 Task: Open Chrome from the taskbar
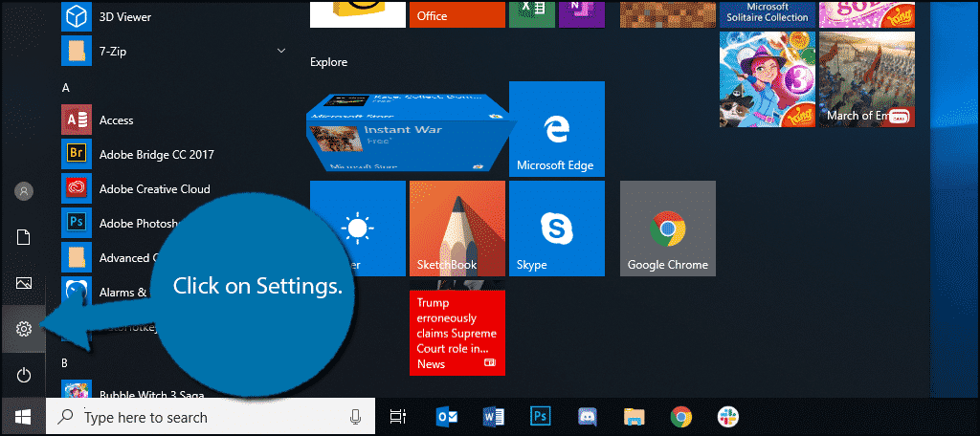click(x=681, y=417)
